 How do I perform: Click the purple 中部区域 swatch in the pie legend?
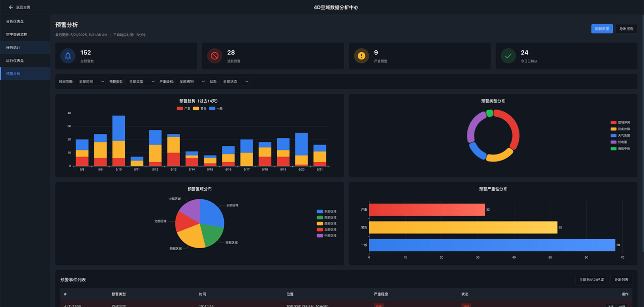click(320, 236)
